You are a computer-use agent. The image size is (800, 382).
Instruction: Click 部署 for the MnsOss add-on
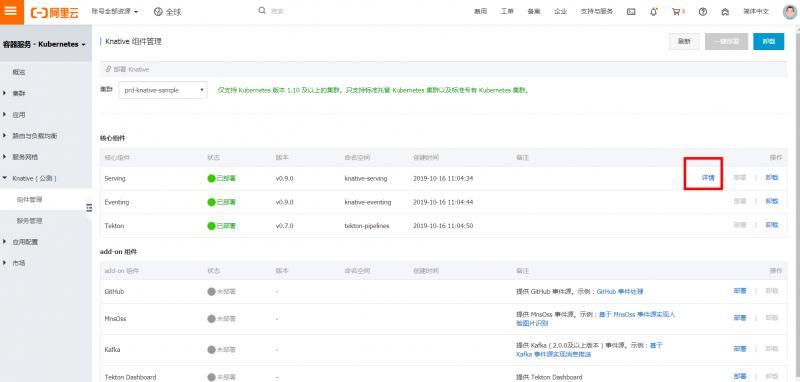pos(740,318)
